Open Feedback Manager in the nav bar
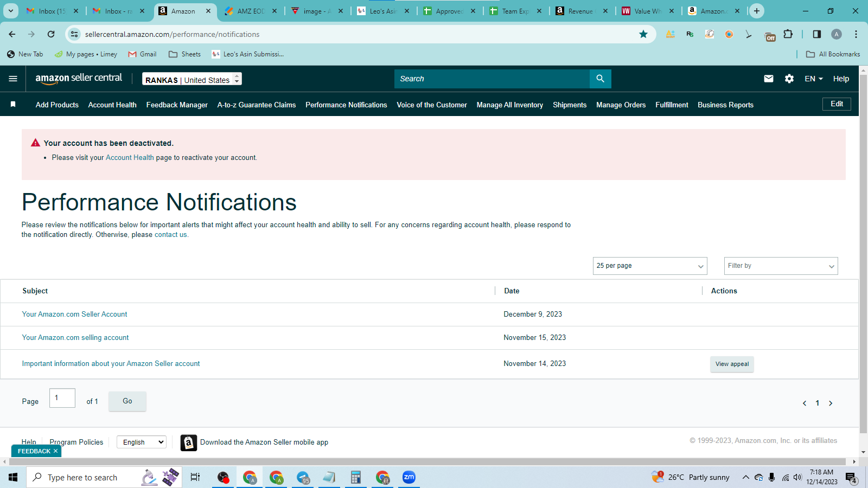 click(x=177, y=105)
